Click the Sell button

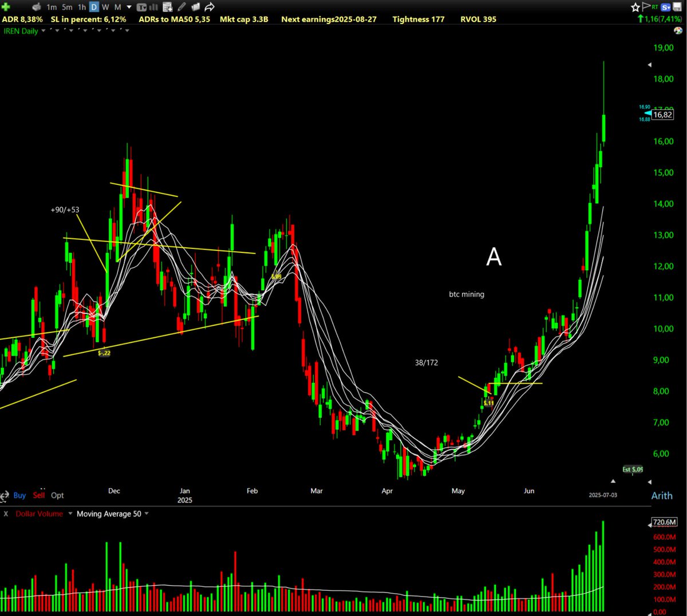[38, 495]
